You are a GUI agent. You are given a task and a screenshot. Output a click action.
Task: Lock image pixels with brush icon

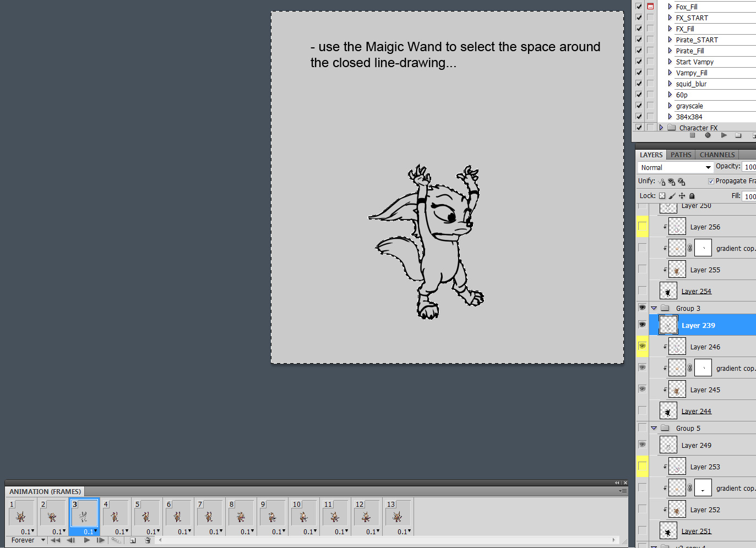672,196
